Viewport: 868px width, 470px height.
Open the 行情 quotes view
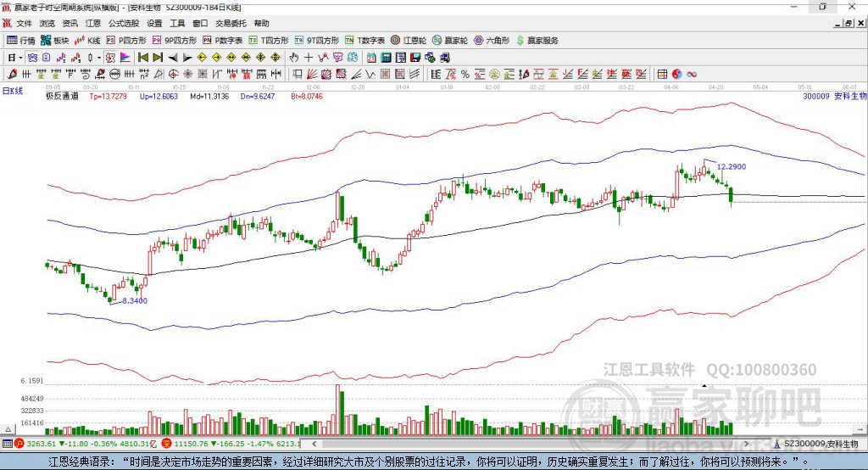[21, 41]
